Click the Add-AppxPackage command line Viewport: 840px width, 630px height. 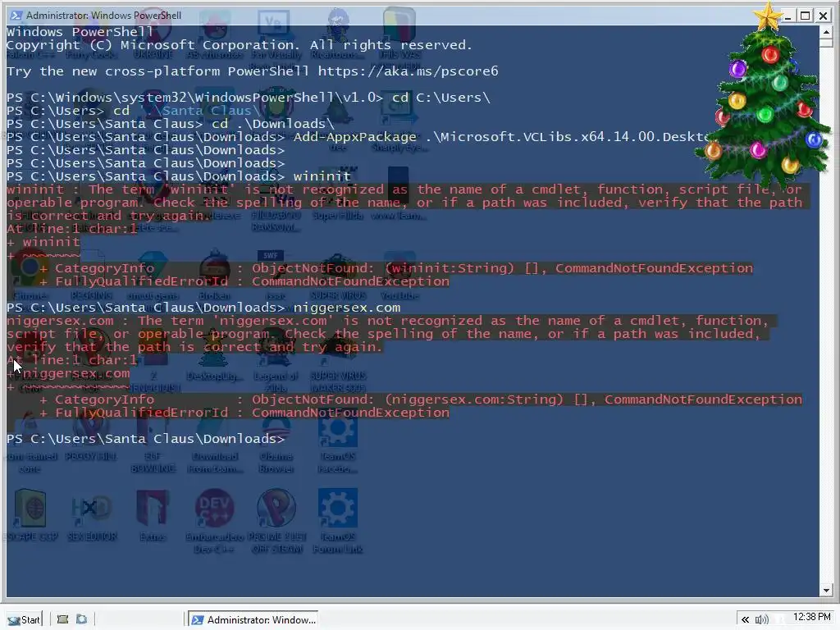(x=358, y=137)
